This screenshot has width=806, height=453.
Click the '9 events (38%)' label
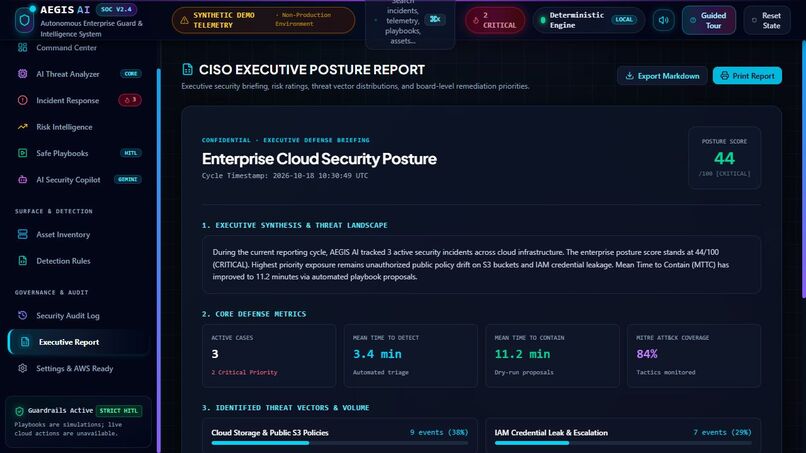tap(439, 432)
